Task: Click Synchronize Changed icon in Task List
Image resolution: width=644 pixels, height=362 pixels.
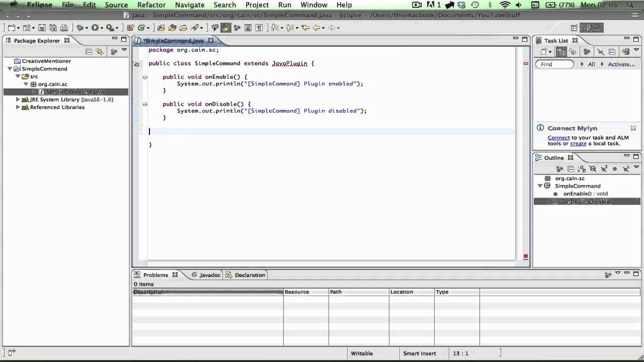Action: click(625, 51)
